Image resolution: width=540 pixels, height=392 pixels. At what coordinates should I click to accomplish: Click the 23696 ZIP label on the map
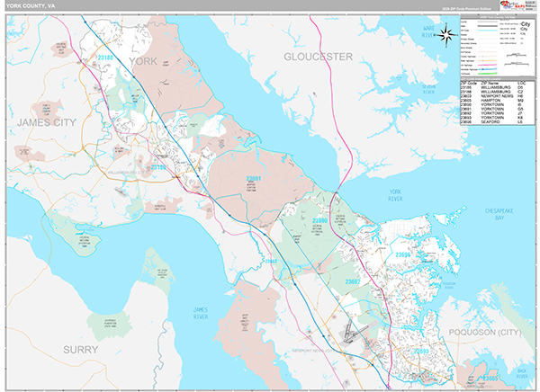point(402,254)
